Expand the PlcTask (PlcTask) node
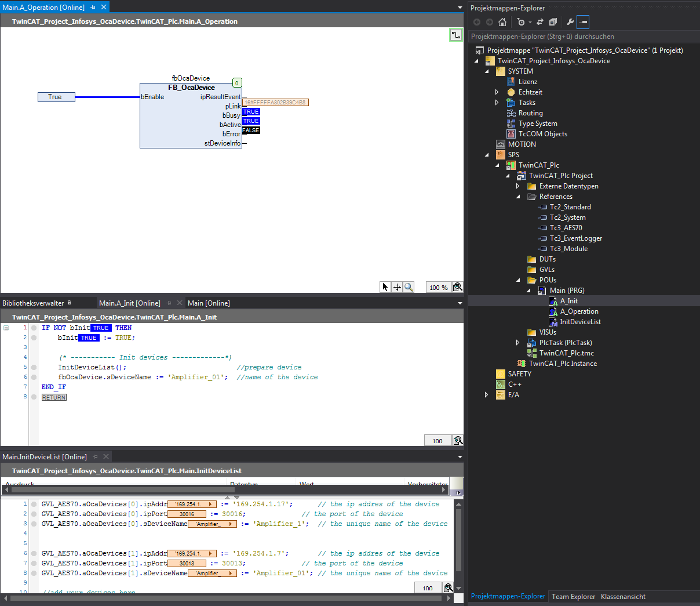Screen dimensions: 700x606 coord(518,343)
